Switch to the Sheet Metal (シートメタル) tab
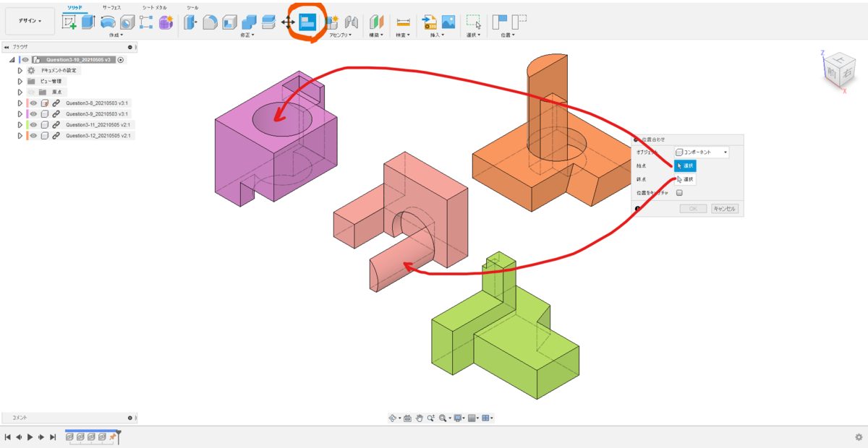The width and height of the screenshot is (868, 448). tap(154, 7)
